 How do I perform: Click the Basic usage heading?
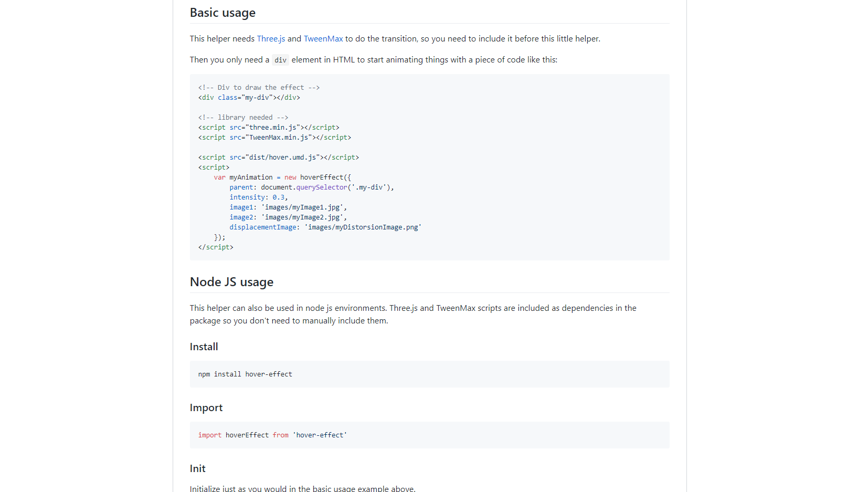223,13
